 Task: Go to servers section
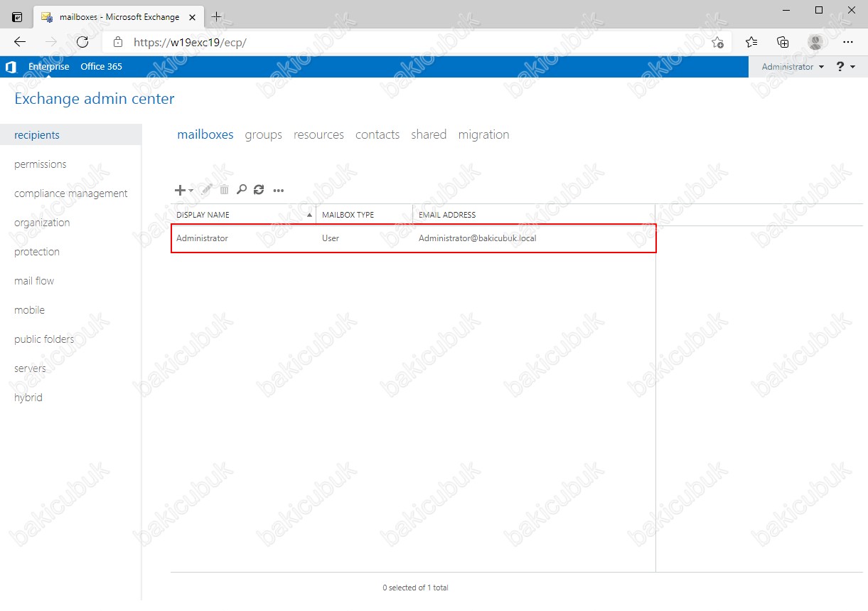click(x=30, y=368)
